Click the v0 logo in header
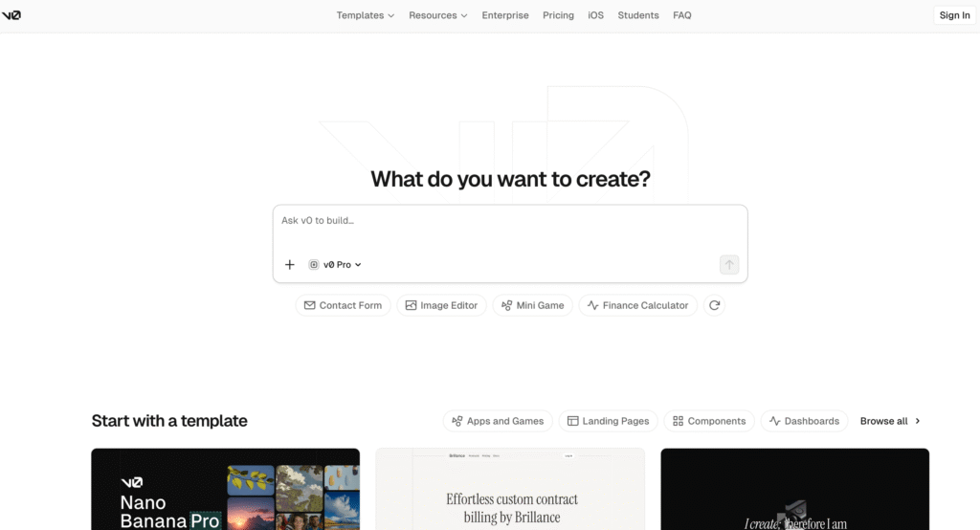Viewport: 980px width, 530px height. (x=12, y=15)
